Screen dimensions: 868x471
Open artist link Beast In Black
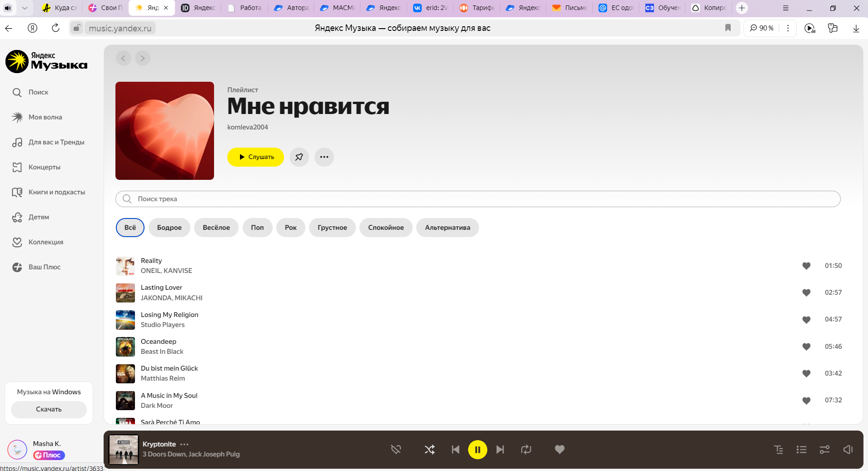(x=162, y=352)
